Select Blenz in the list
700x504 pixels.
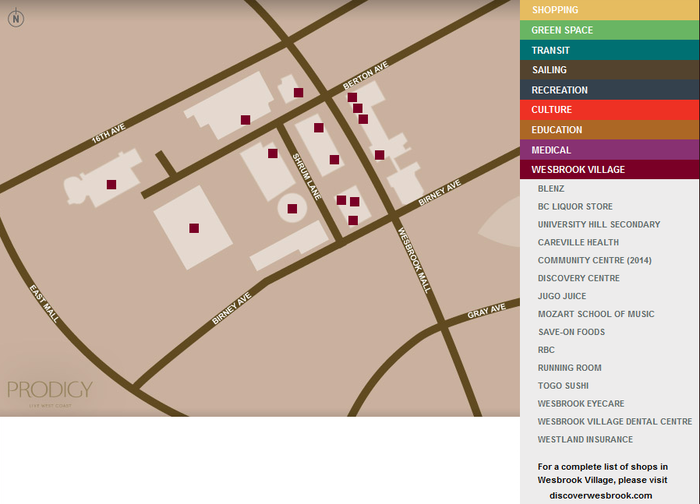click(x=551, y=188)
